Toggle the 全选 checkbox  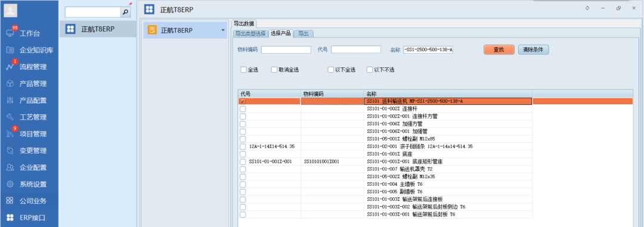[x=243, y=70]
